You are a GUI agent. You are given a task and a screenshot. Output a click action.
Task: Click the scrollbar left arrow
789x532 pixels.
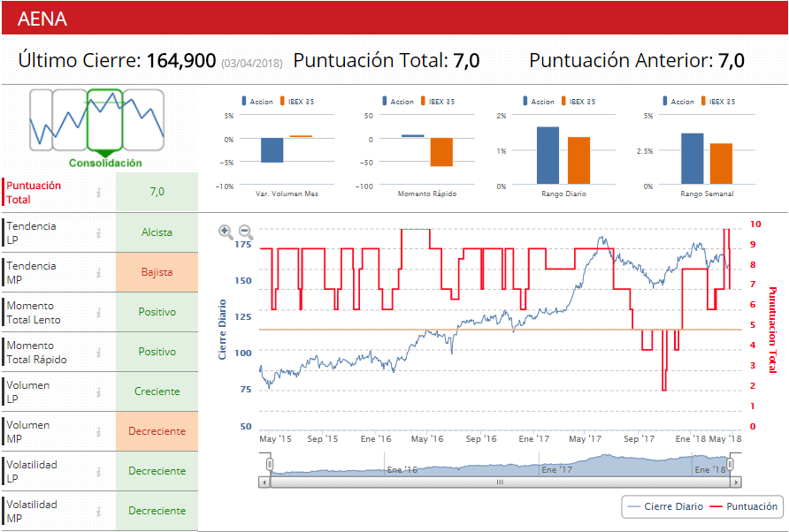264,483
